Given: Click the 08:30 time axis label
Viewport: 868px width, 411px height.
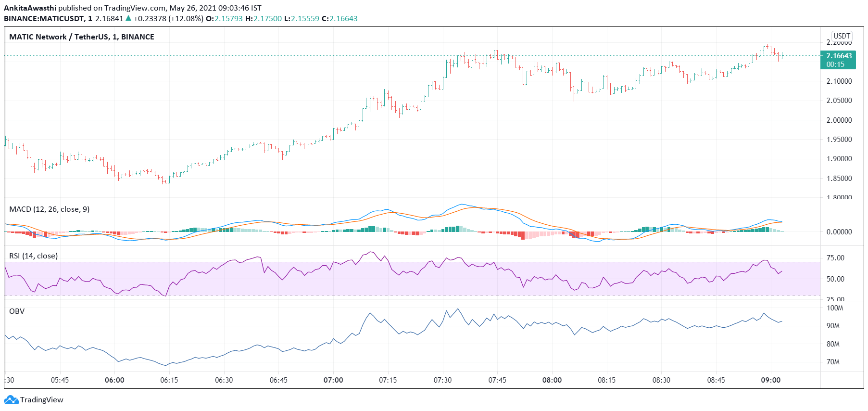Looking at the screenshot, I should [662, 380].
